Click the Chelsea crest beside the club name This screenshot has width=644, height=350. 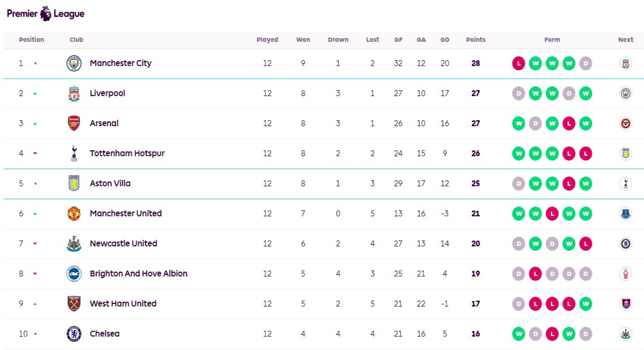pos(74,334)
